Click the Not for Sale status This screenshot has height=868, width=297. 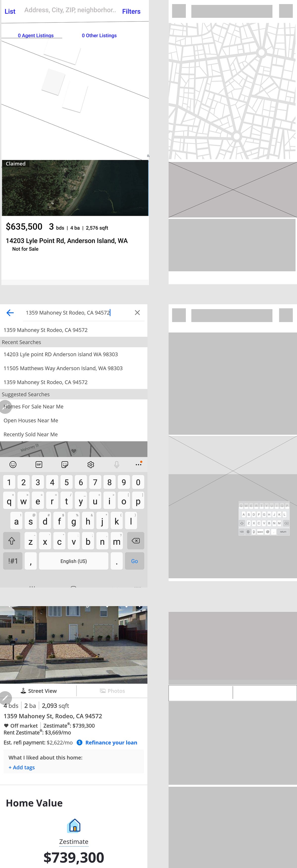25,249
